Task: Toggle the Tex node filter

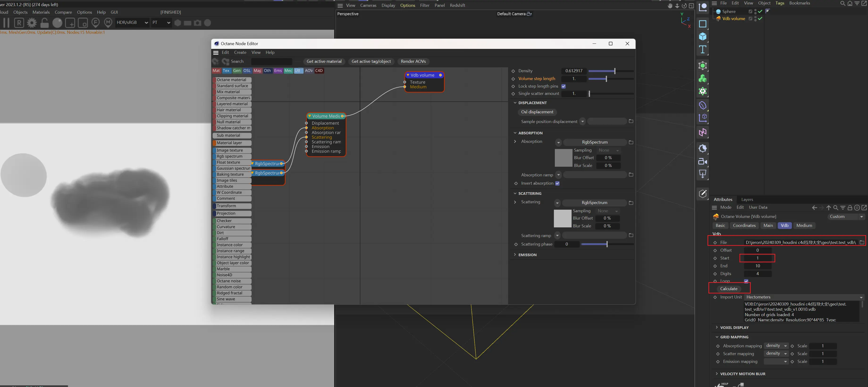Action: [x=226, y=71]
